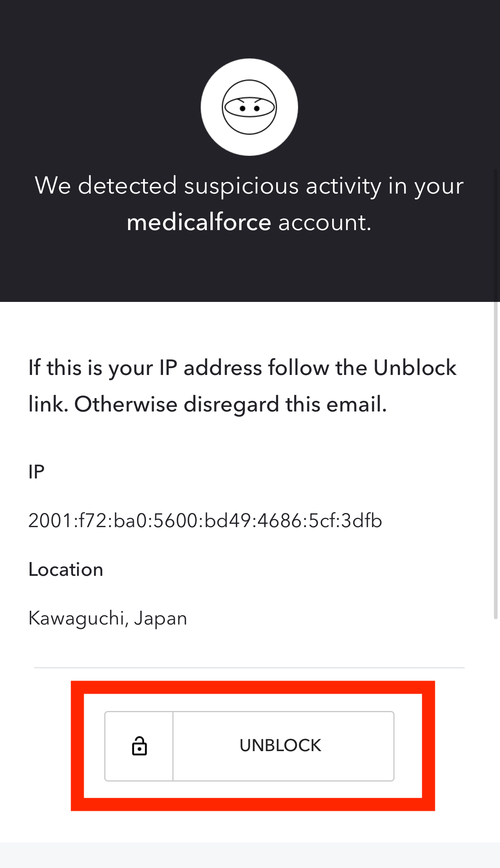Click the padlock icon beside UNBLOCK

(x=139, y=746)
